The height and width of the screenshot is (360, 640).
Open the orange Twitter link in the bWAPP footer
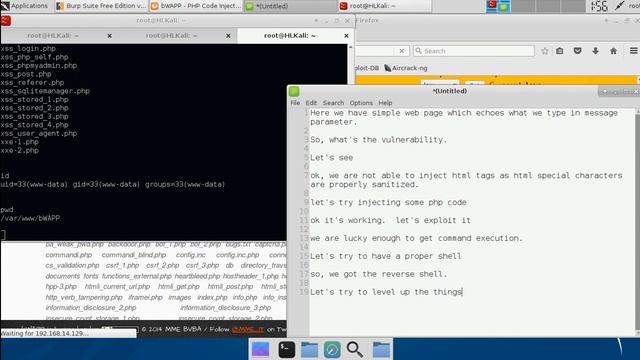248,329
